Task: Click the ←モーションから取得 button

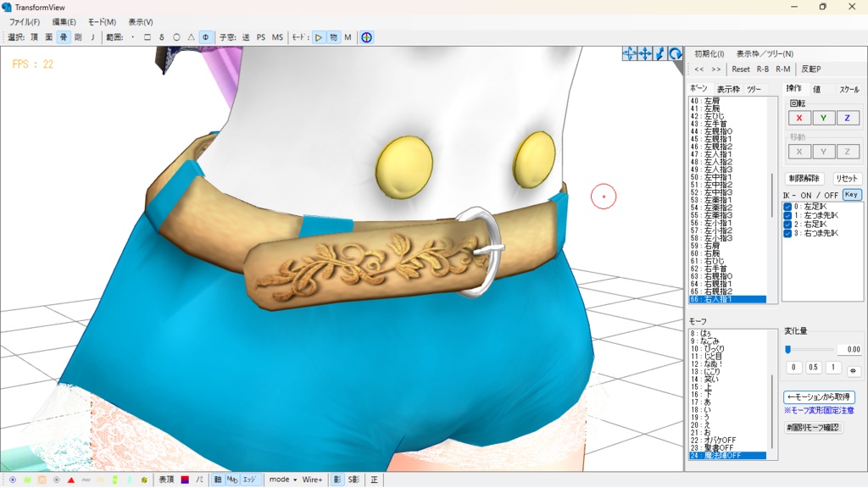Action: [819, 396]
